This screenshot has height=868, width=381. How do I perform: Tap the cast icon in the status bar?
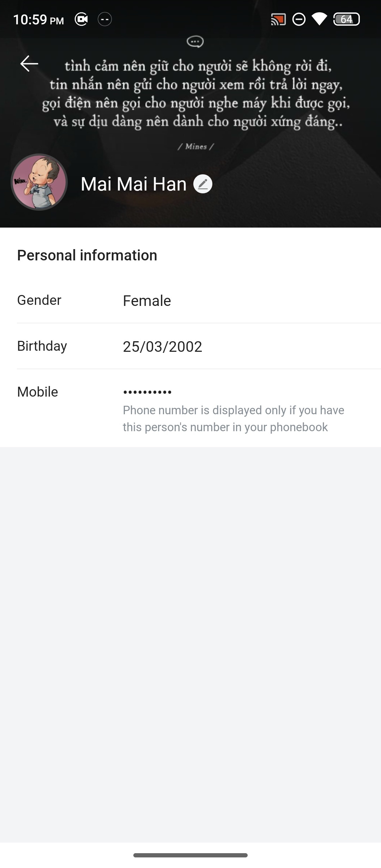click(x=278, y=19)
